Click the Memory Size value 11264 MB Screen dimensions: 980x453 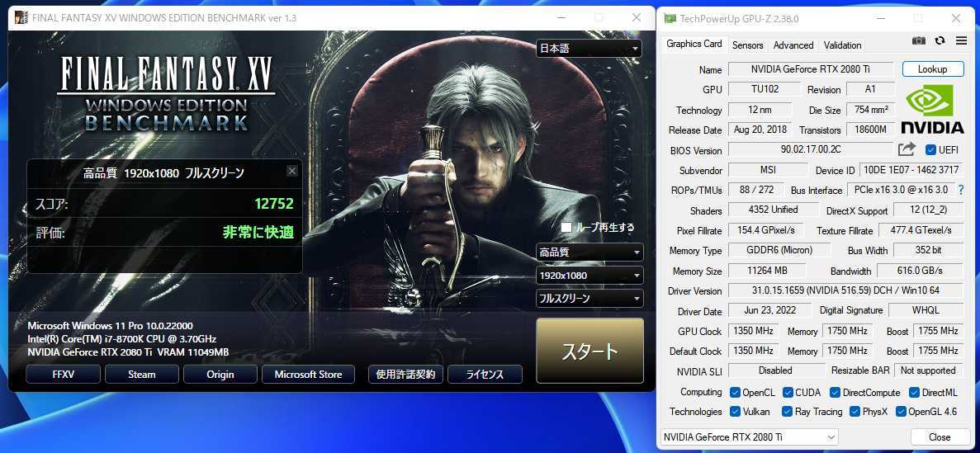pos(767,271)
